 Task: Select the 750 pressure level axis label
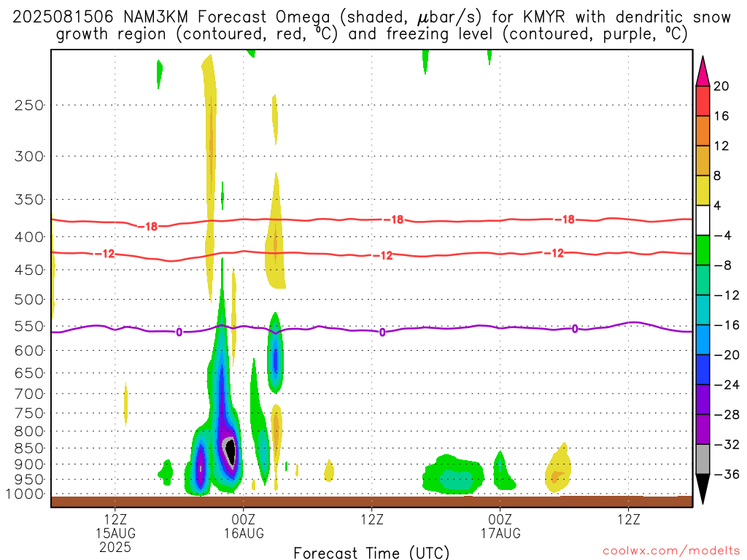click(x=29, y=413)
